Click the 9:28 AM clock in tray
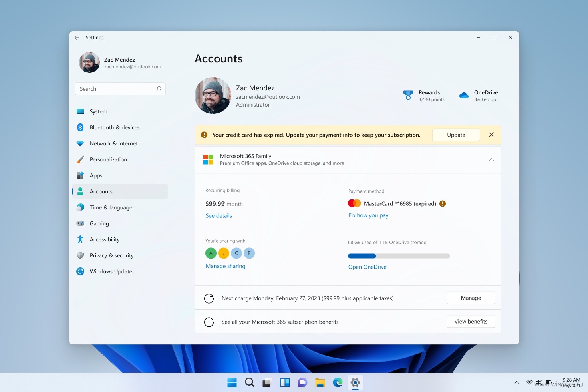Viewport: 588px width, 392px height. pos(571,380)
